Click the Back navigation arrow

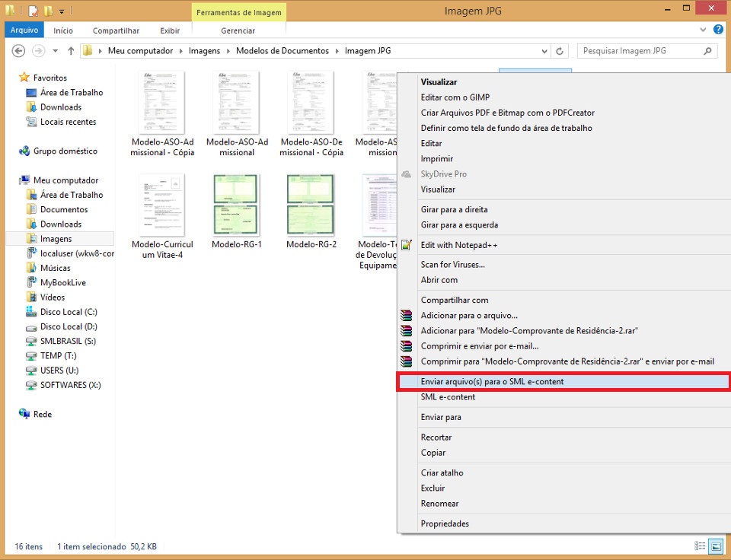coord(18,51)
